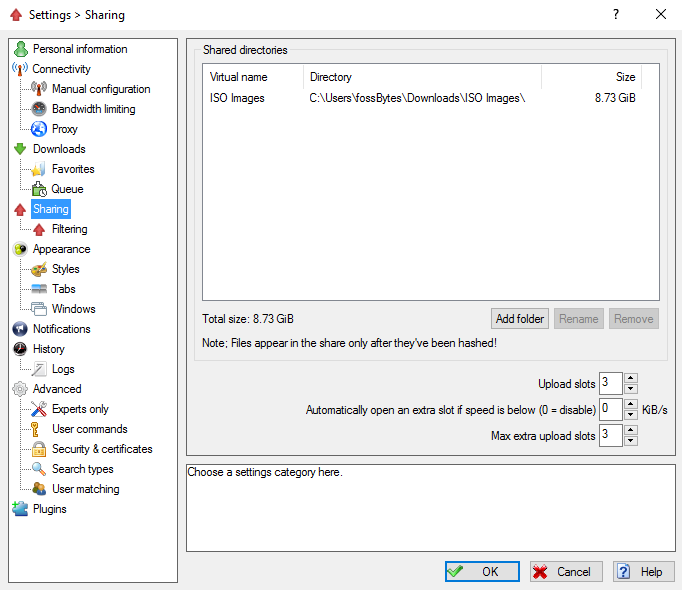This screenshot has height=590, width=682.
Task: Click the Security & certificates lock icon
Action: (x=39, y=449)
